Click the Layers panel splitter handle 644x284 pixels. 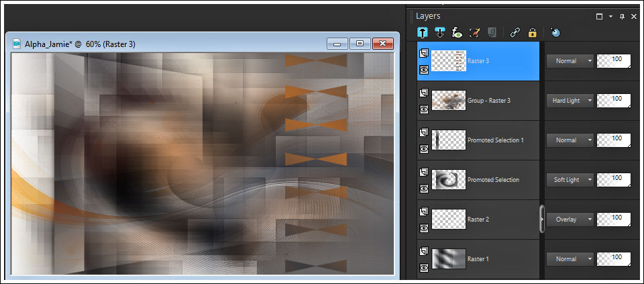click(542, 220)
